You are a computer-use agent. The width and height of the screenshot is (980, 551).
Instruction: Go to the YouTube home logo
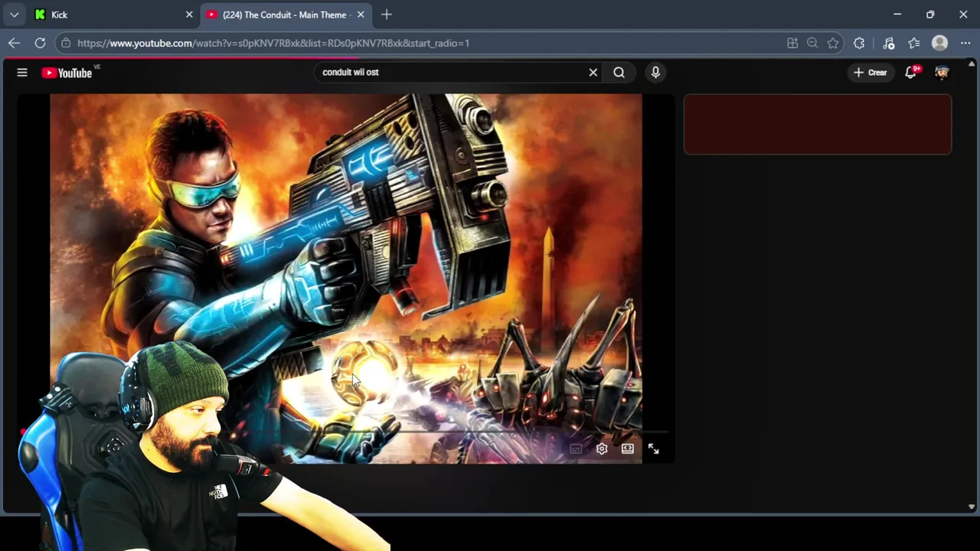(67, 73)
